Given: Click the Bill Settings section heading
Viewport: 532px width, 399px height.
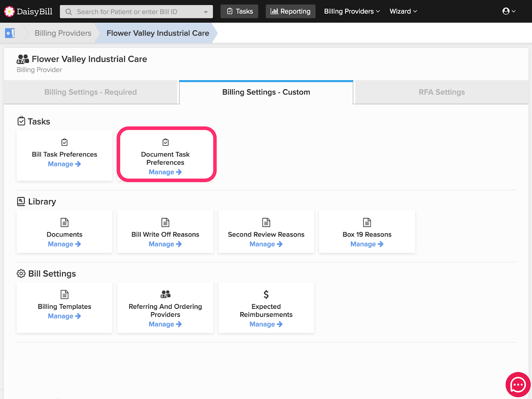Looking at the screenshot, I should (x=52, y=274).
